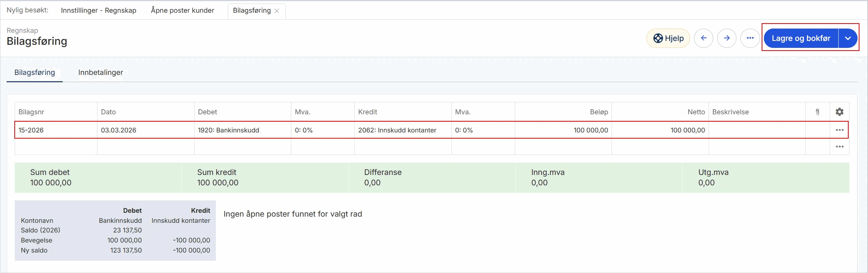The image size is (868, 273).
Task: Click Lagre og bokfør button
Action: pyautogui.click(x=801, y=38)
